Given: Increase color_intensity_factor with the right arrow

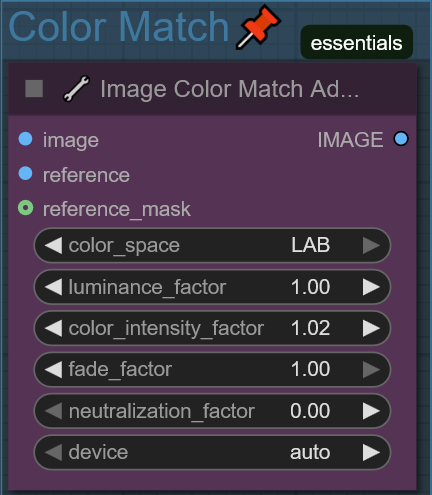Looking at the screenshot, I should (x=371, y=328).
